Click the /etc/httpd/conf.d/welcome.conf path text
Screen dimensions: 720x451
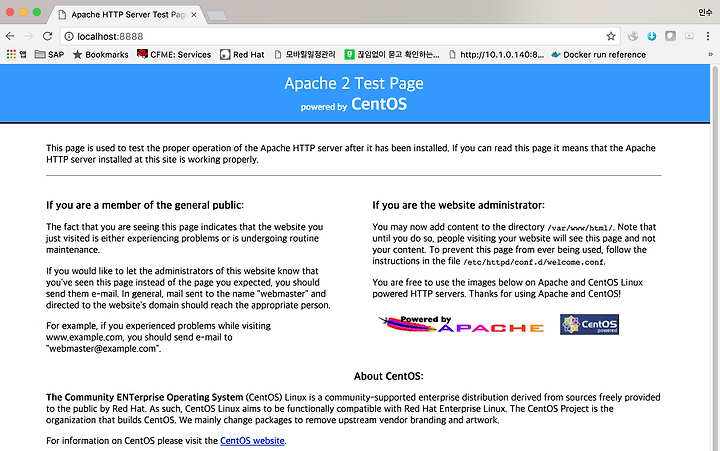(x=534, y=262)
